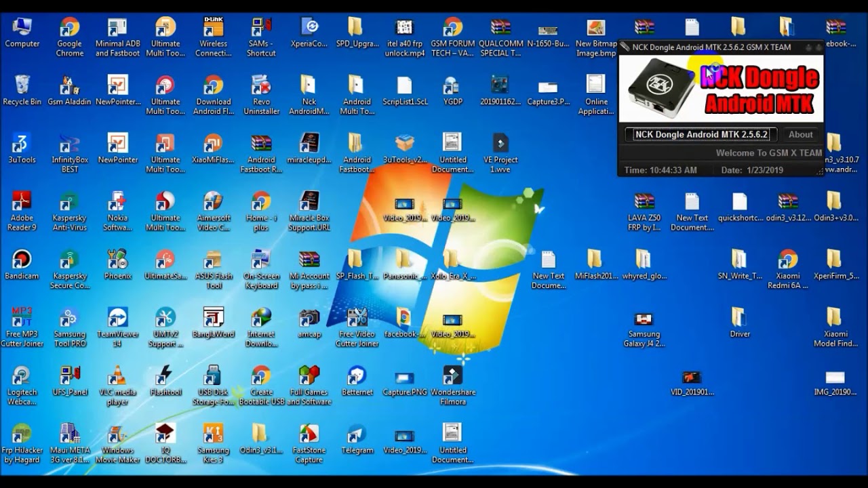Select the Logitech Webcam icon
Viewport: 868px width, 488px height.
click(22, 386)
